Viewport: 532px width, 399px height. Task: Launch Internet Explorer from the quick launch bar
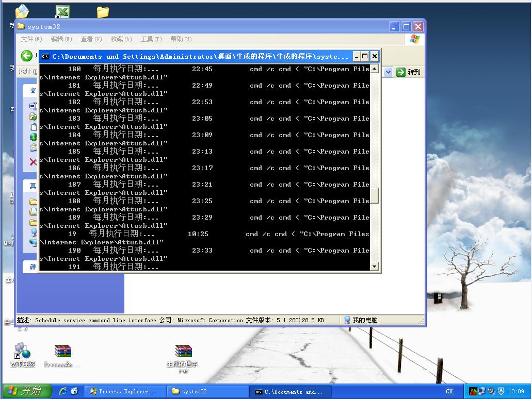click(63, 391)
